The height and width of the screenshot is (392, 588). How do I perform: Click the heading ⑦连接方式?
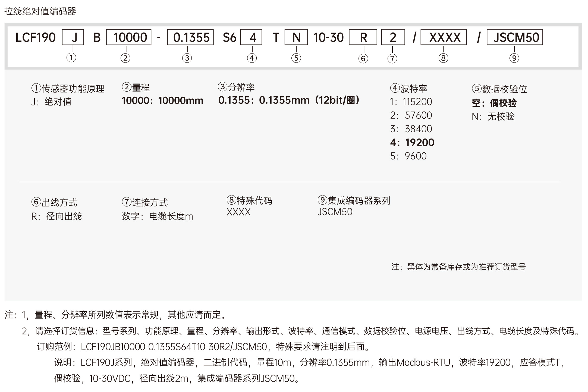[145, 202]
